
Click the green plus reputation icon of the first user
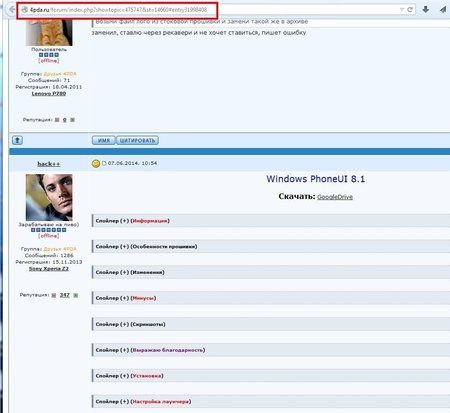[x=72, y=120]
